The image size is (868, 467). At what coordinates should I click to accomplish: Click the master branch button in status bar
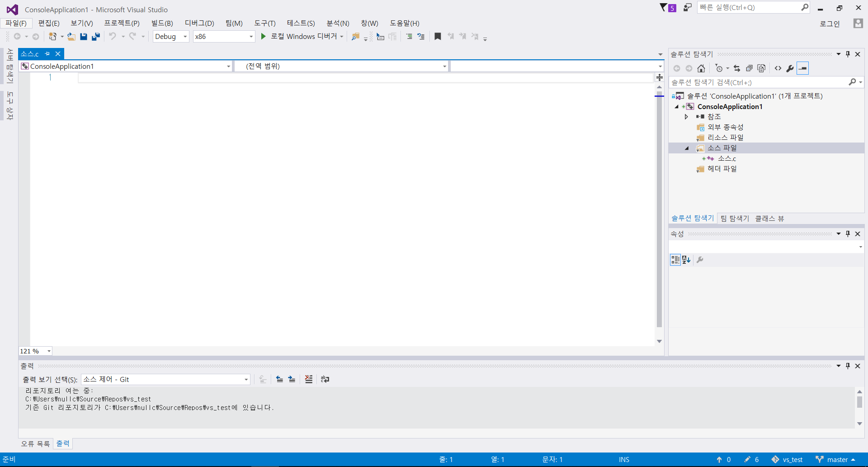tap(835, 460)
